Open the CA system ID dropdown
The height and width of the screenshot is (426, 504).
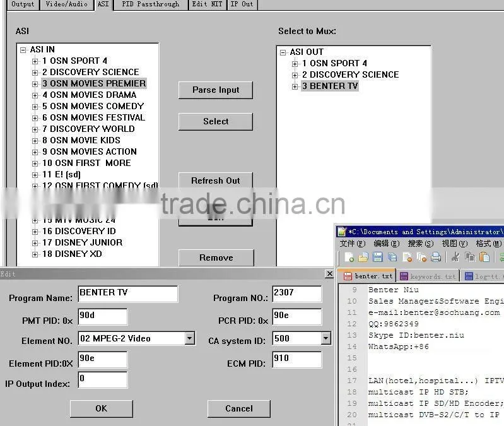(x=326, y=338)
